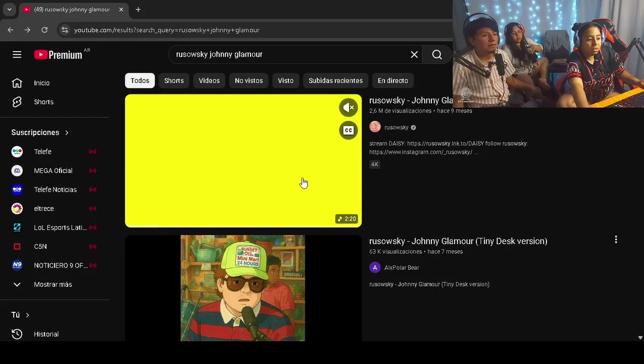Viewport: 644px width, 364px height.
Task: Click the 2:20 duration badge
Action: click(x=347, y=219)
